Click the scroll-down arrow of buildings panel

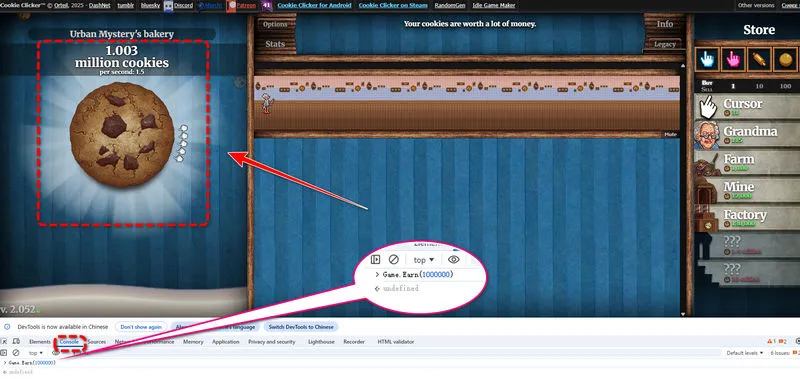pos(683,314)
